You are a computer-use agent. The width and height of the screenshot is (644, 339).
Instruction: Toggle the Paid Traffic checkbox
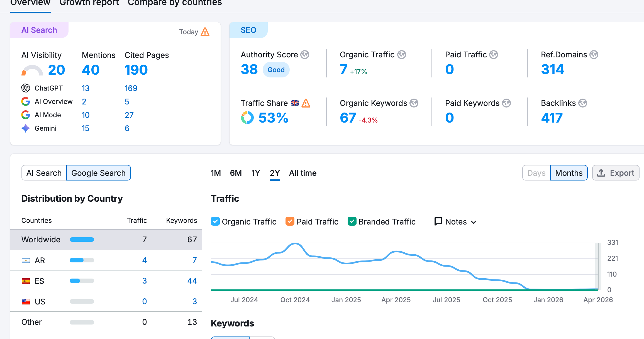[290, 221]
